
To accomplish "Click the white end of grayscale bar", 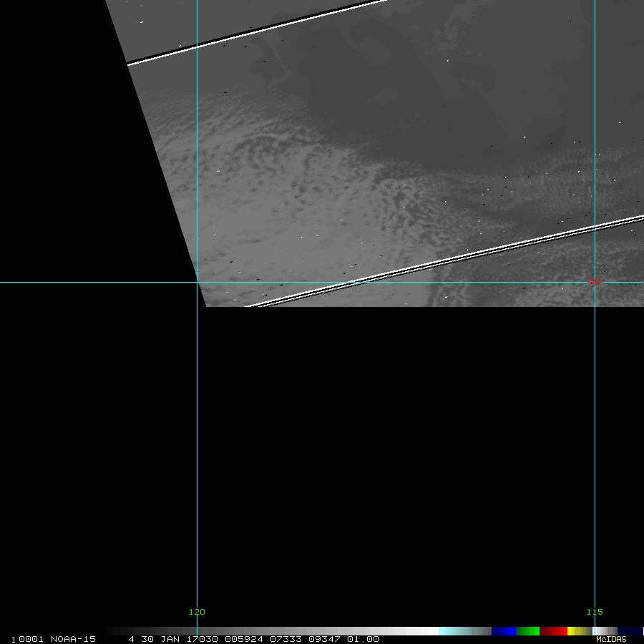I will (x=434, y=631).
